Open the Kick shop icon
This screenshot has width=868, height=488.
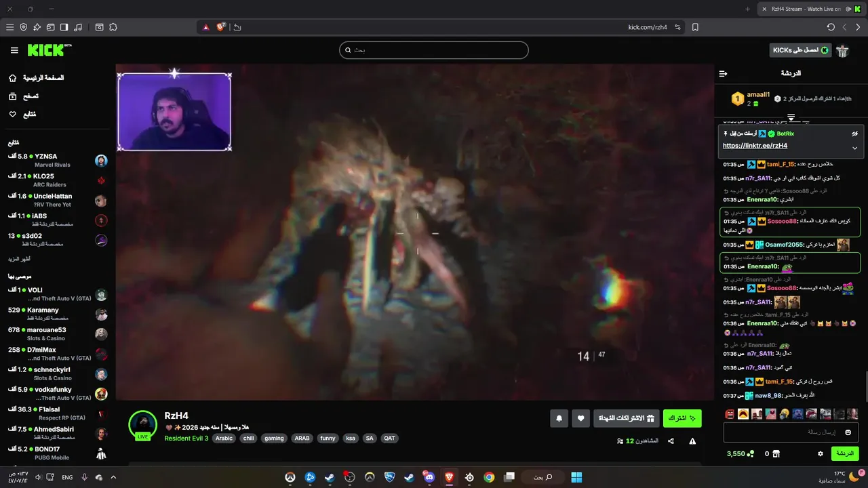[x=776, y=453]
